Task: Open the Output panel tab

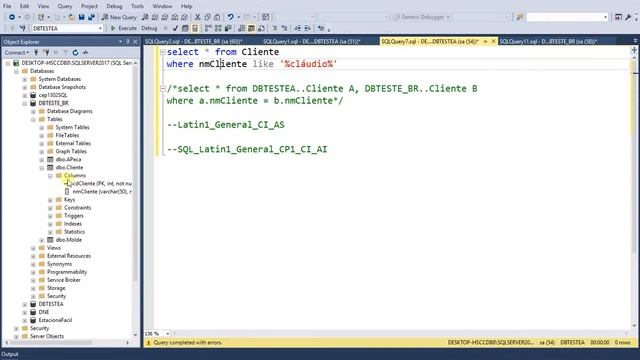Action: click(10, 354)
